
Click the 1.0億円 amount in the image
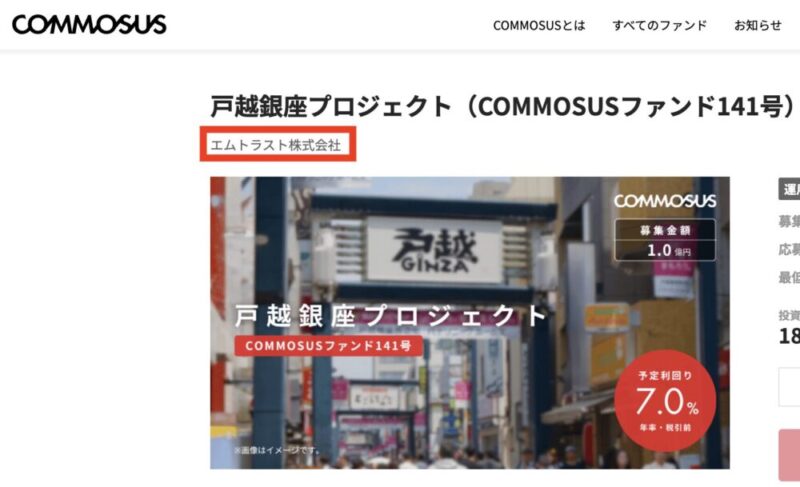point(668,250)
